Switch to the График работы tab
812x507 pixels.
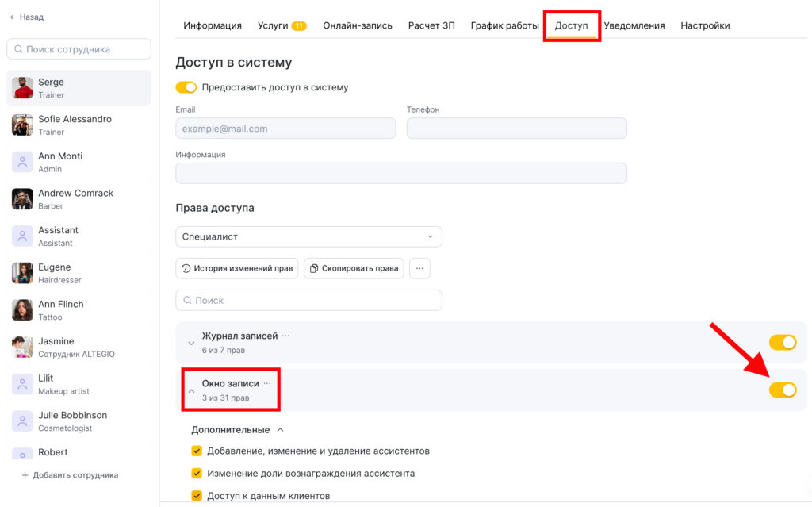coord(504,25)
